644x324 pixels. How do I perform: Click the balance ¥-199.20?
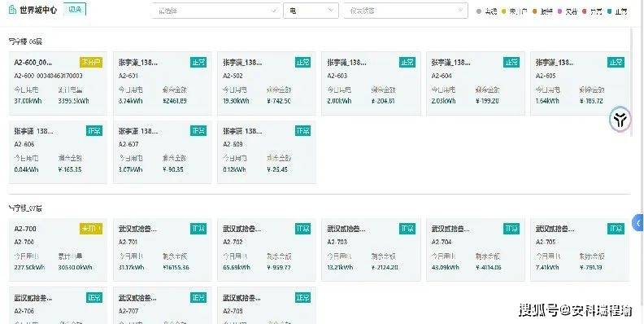click(x=487, y=101)
